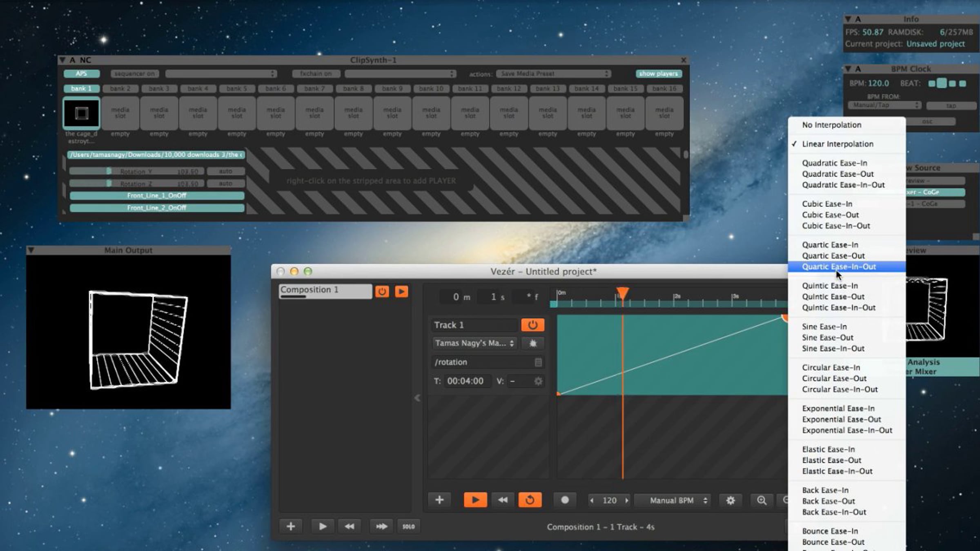Viewport: 980px width, 551px height.
Task: Click the MIDI learn gear icon beside output
Action: (532, 343)
